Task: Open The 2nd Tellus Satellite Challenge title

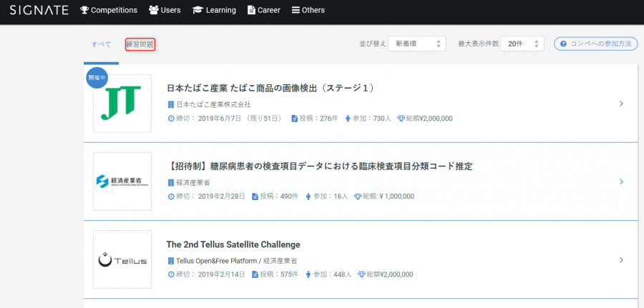Action: [x=233, y=244]
